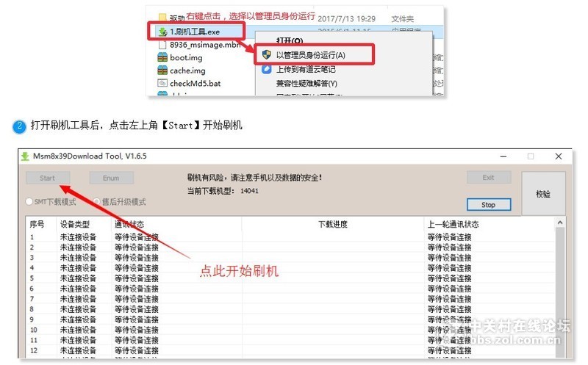588x365 pixels.
Task: Click the shield icon beside run as administrator
Action: coord(267,54)
